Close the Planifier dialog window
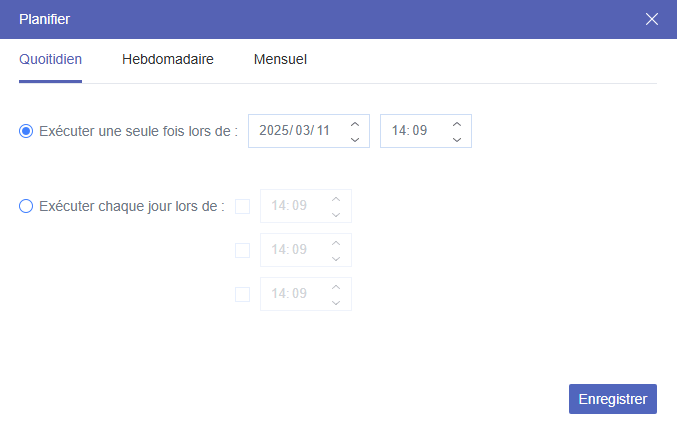677x437 pixels. tap(652, 19)
